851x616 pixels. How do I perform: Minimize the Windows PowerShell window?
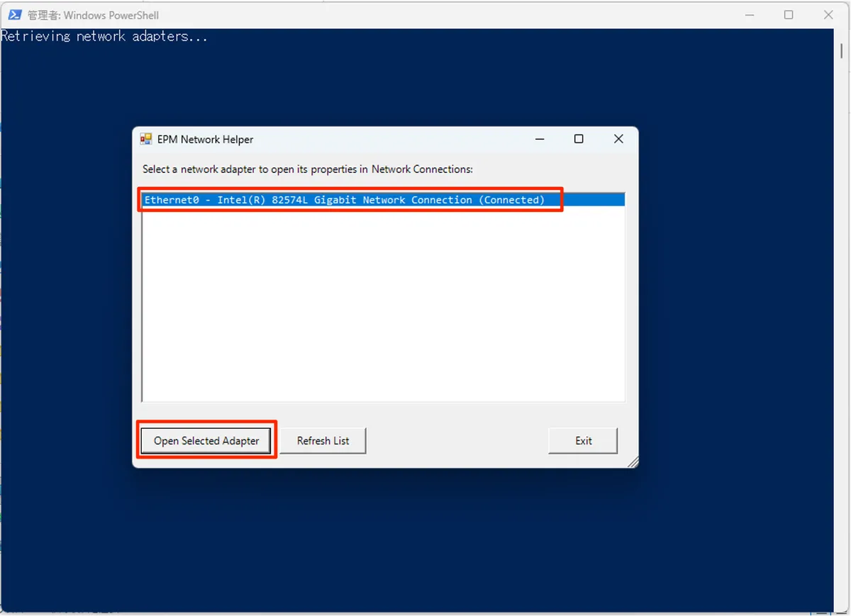click(x=750, y=15)
